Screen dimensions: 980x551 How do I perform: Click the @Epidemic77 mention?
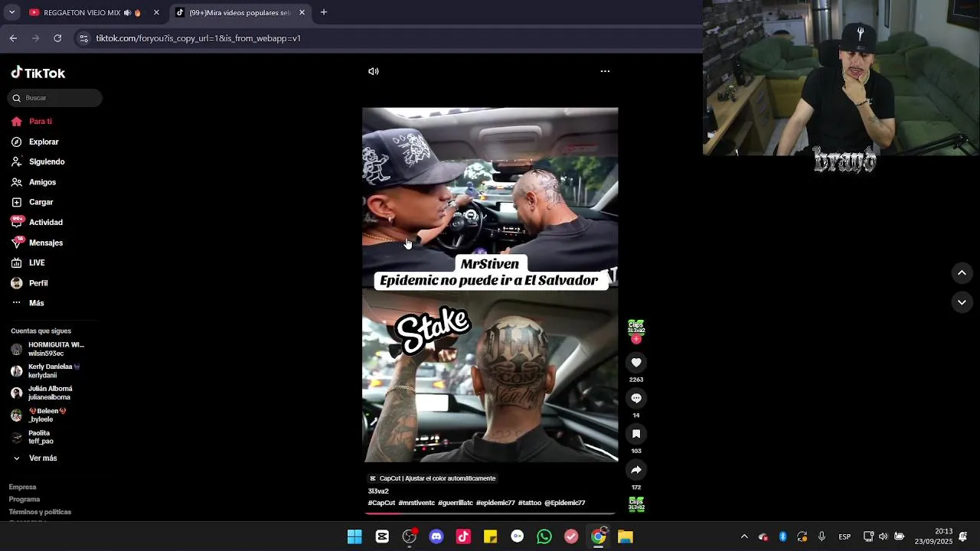[x=565, y=503]
